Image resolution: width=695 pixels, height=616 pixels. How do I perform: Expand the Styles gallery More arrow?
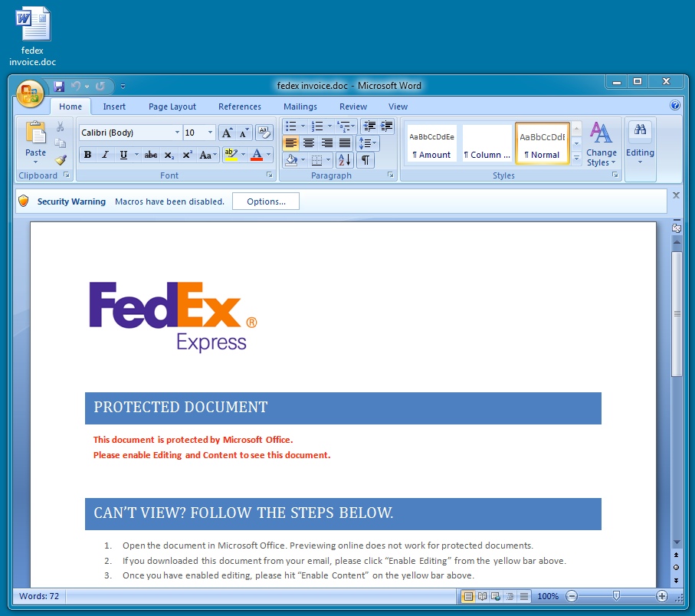577,158
